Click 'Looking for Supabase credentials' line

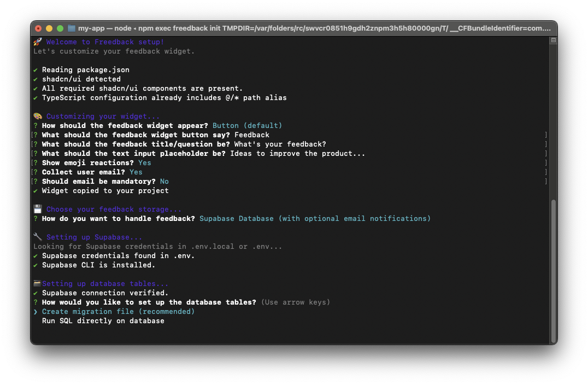(157, 246)
